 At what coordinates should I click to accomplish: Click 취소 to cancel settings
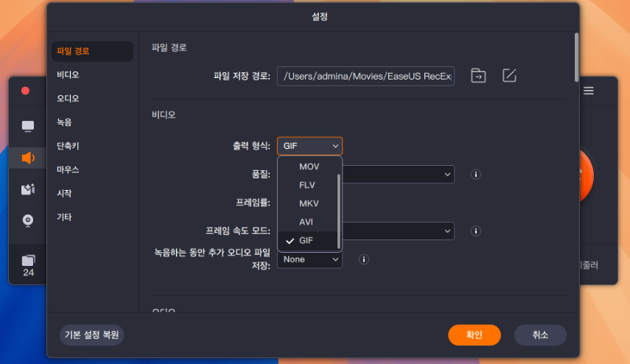tap(540, 335)
